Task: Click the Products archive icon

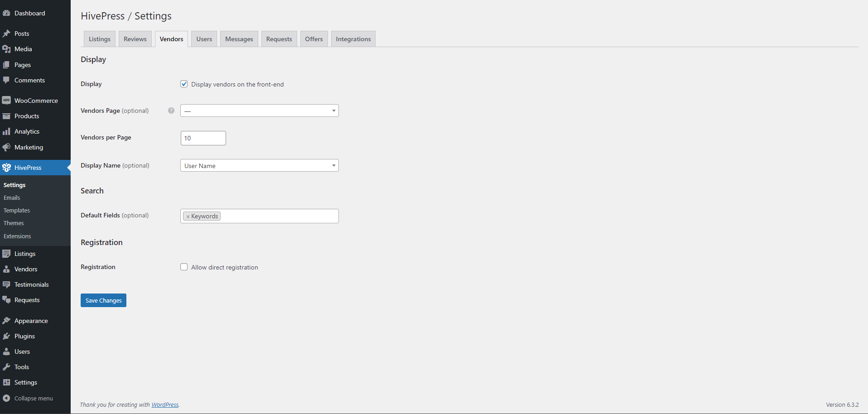Action: coord(6,116)
